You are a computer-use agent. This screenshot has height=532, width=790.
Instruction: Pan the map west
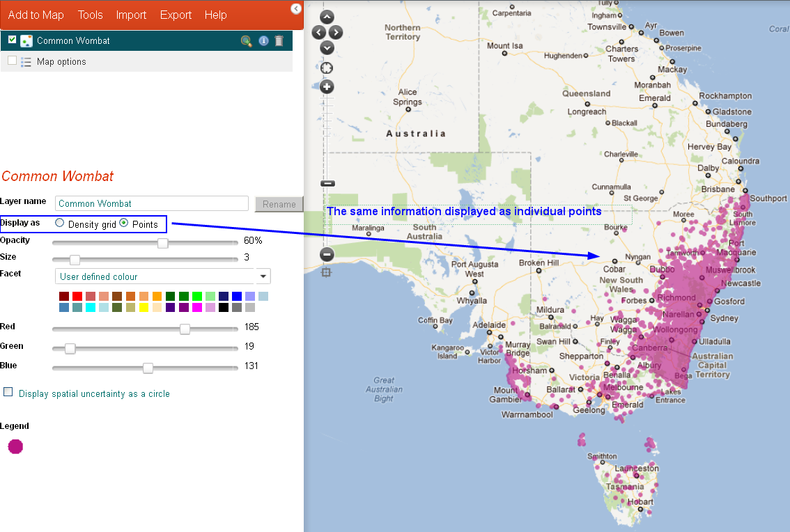318,32
